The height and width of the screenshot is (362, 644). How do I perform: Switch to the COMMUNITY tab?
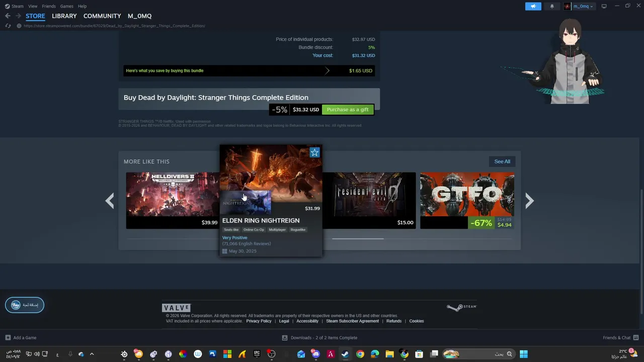102,16
